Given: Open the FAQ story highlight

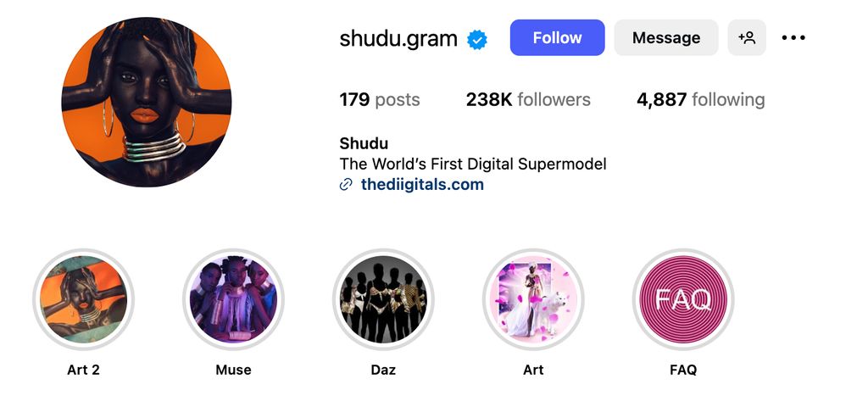Looking at the screenshot, I should 683,299.
